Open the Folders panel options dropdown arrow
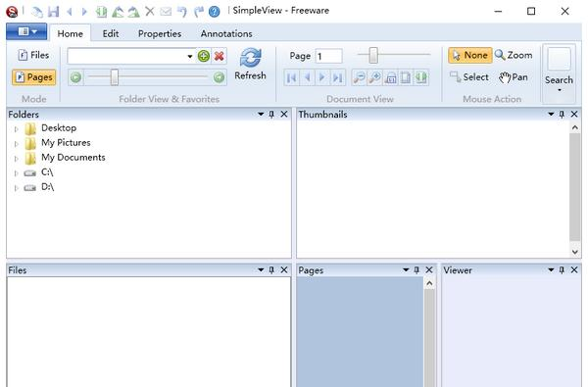 (x=261, y=114)
